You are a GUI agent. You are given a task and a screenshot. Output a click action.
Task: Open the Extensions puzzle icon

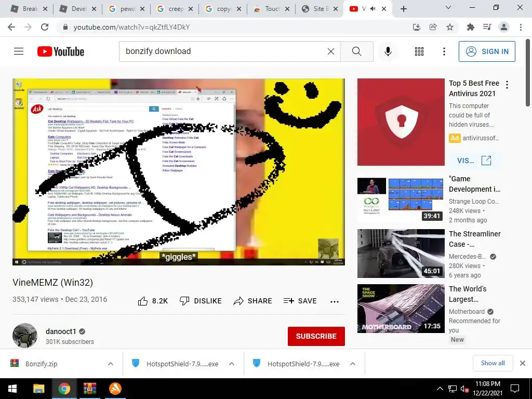click(470, 27)
